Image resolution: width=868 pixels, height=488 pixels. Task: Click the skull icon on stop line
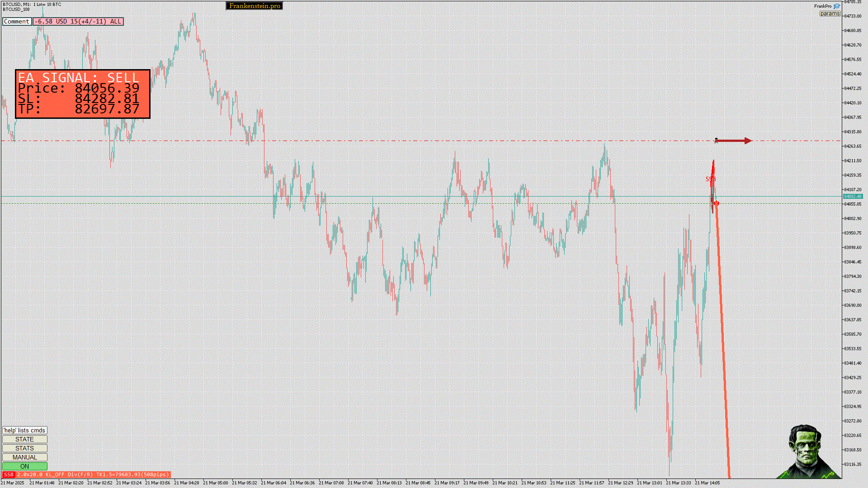point(716,141)
